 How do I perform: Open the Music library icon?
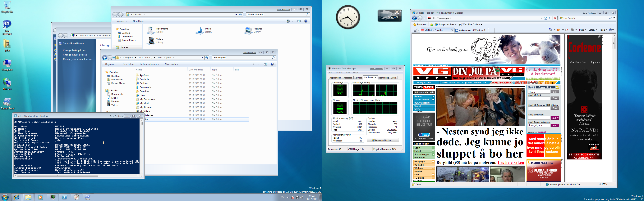coord(200,30)
